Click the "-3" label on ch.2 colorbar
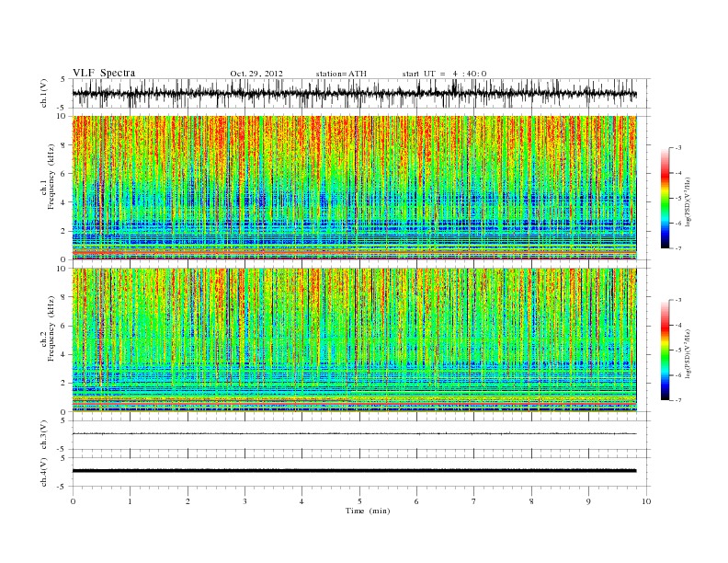Viewport: 728px width, 563px height. [677, 300]
